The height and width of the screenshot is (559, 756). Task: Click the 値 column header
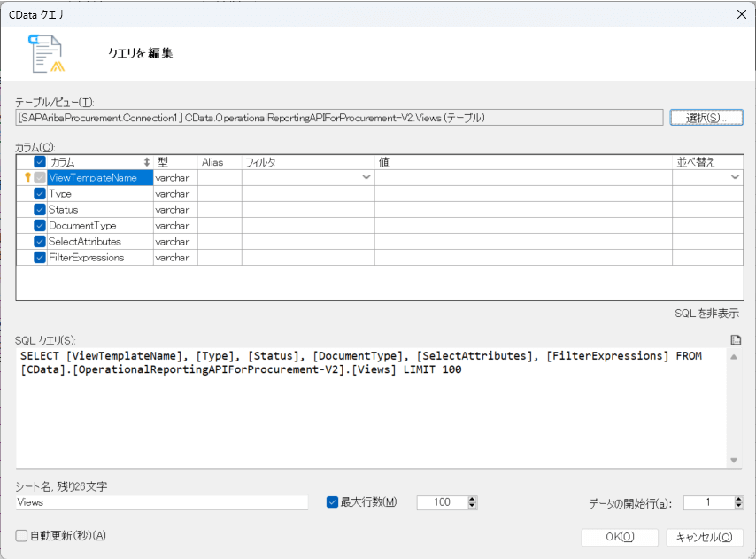coord(523,162)
